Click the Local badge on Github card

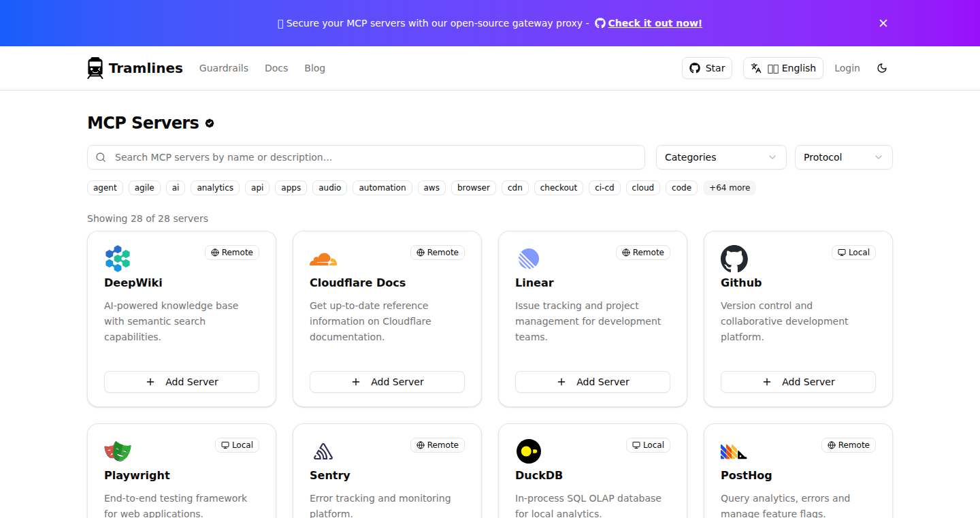point(853,253)
